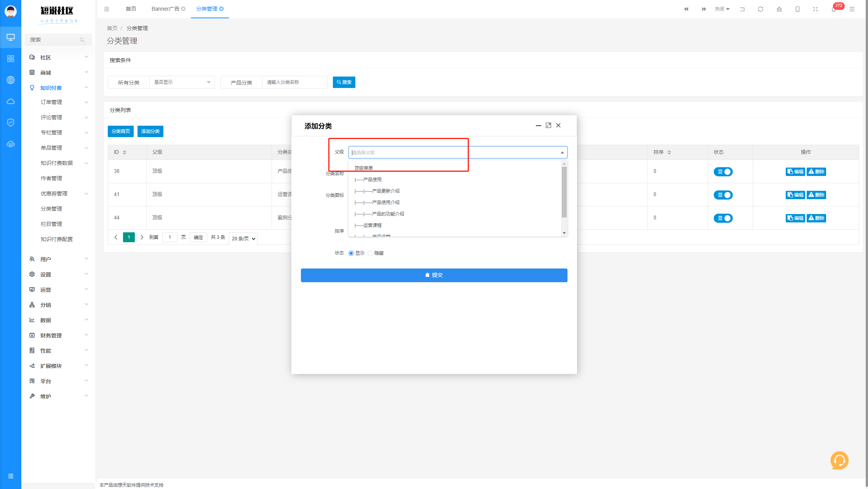This screenshot has width=868, height=489.
Task: Click the 添加分类 button
Action: tap(150, 131)
